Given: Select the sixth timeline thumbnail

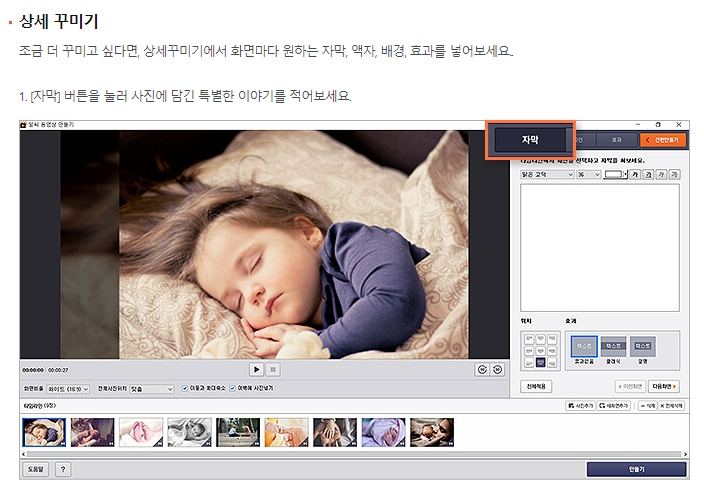Looking at the screenshot, I should point(286,432).
